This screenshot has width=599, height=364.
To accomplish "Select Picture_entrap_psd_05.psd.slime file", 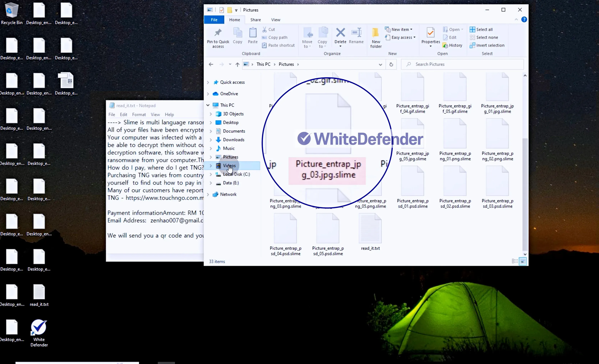I will (x=328, y=234).
